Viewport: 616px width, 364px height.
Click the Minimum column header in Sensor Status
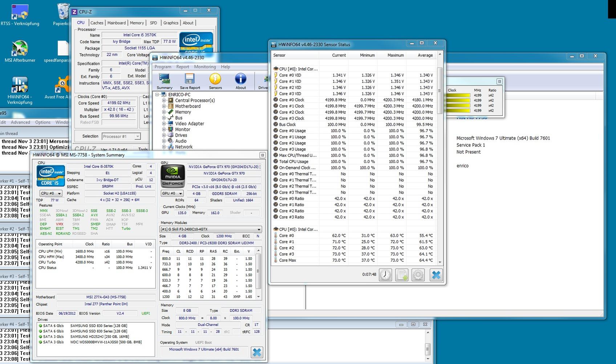[362, 55]
